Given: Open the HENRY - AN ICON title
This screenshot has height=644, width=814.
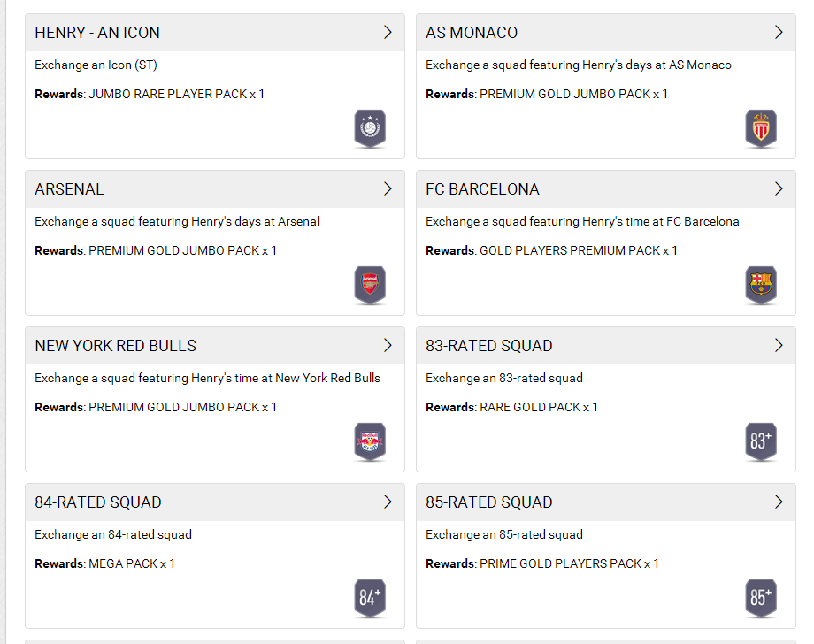Looking at the screenshot, I should point(97,33).
